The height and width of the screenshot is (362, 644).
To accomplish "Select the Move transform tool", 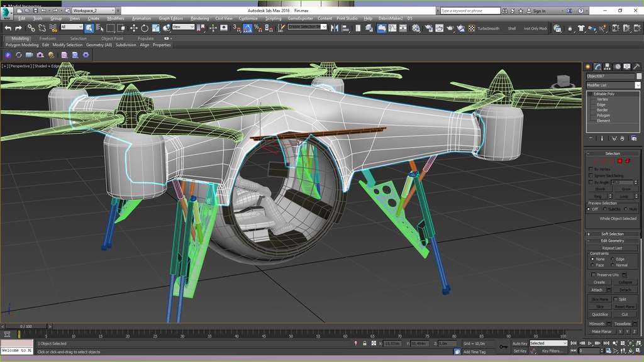I will point(133,28).
